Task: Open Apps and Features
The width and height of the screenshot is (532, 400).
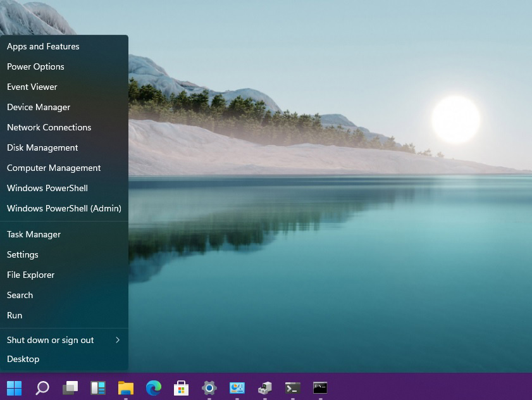Action: (x=43, y=46)
